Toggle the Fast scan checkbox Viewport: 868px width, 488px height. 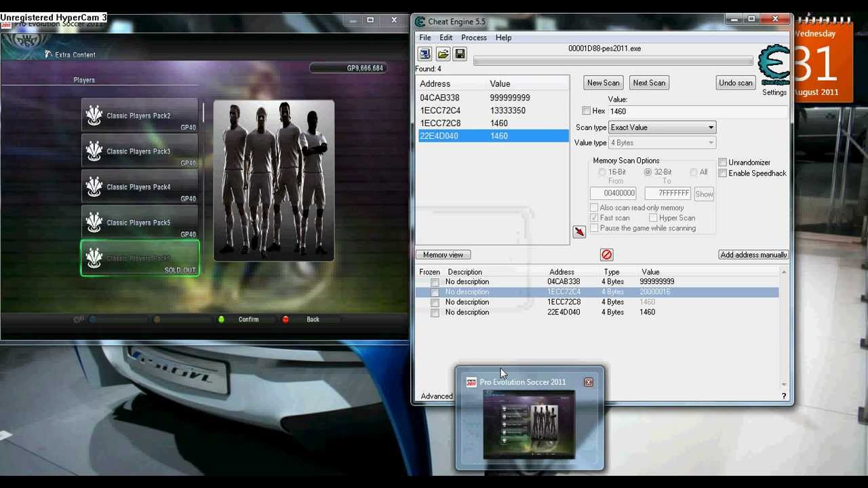click(x=594, y=218)
